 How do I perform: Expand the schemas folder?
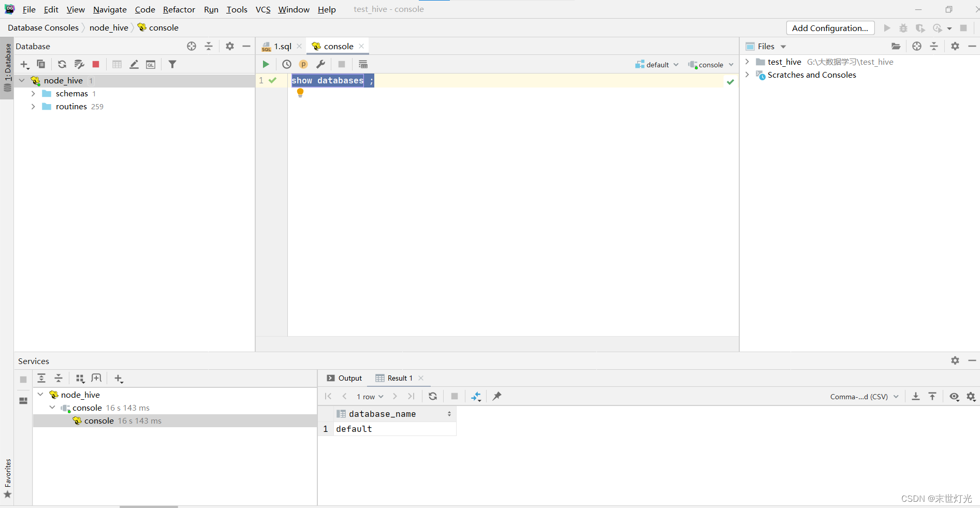coord(33,94)
